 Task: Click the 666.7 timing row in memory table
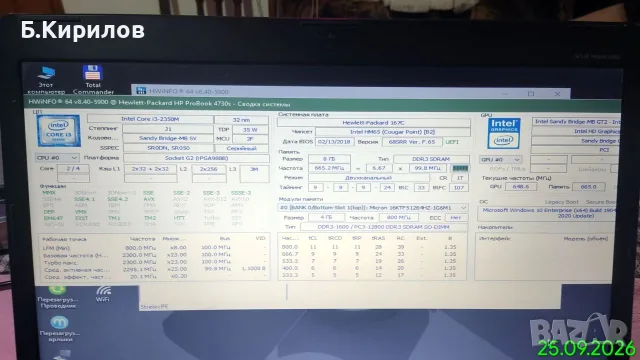[369, 254]
